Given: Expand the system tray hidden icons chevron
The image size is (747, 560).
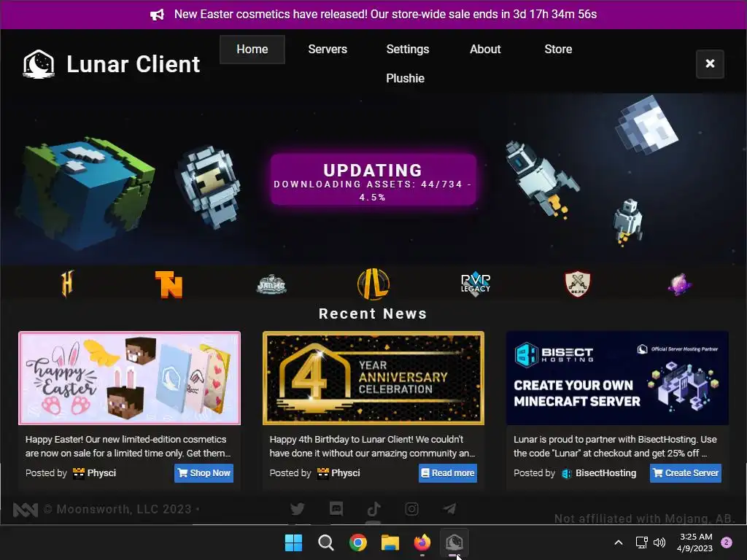Looking at the screenshot, I should 619,542.
